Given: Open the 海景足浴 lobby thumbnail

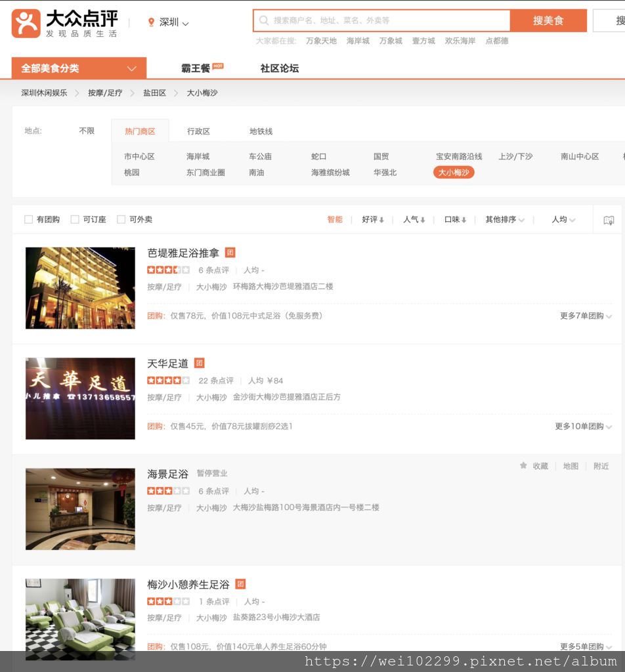Looking at the screenshot, I should tap(80, 509).
